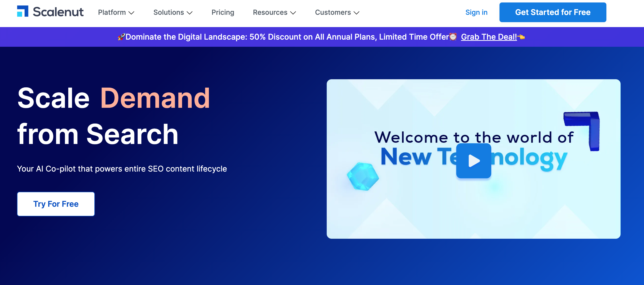644x285 pixels.
Task: Click the Sign in link
Action: (x=476, y=12)
